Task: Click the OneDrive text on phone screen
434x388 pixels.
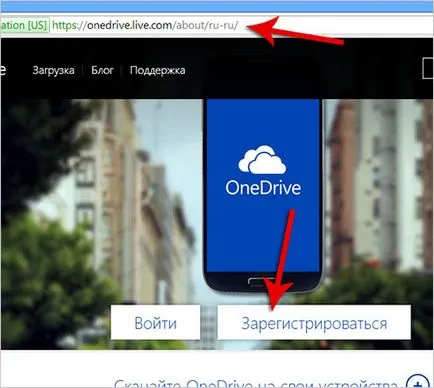Action: (x=263, y=188)
